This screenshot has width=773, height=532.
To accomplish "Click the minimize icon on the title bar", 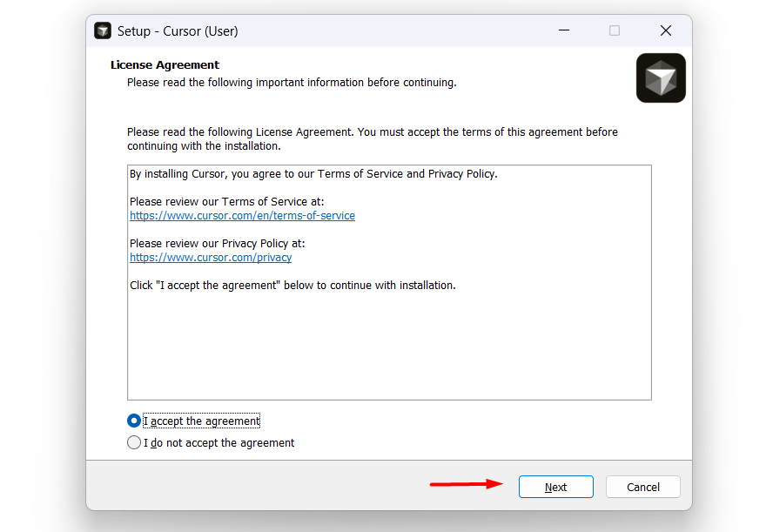I will (564, 30).
